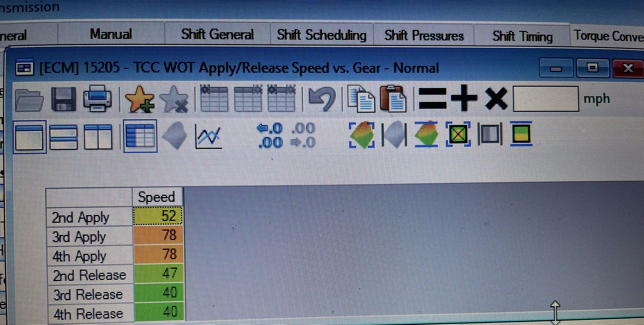This screenshot has height=325, width=644.
Task: Click the Save floppy disk icon
Action: pyautogui.click(x=63, y=99)
